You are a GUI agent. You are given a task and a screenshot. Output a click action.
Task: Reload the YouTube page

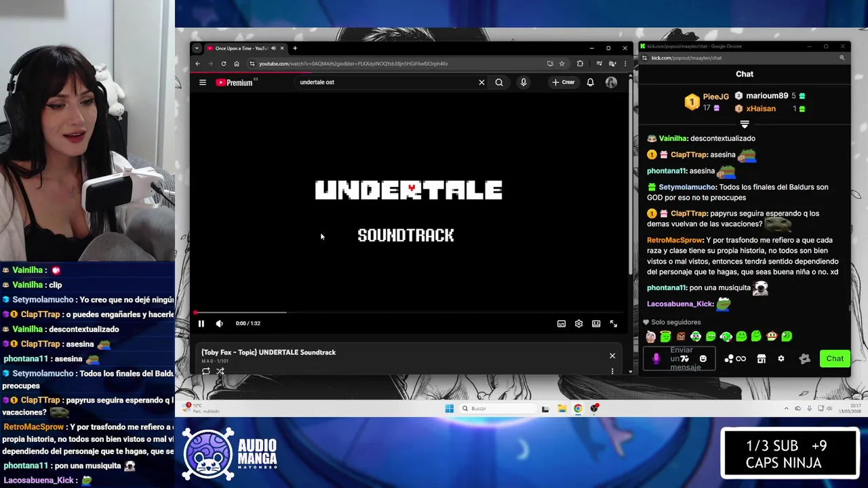coord(224,64)
